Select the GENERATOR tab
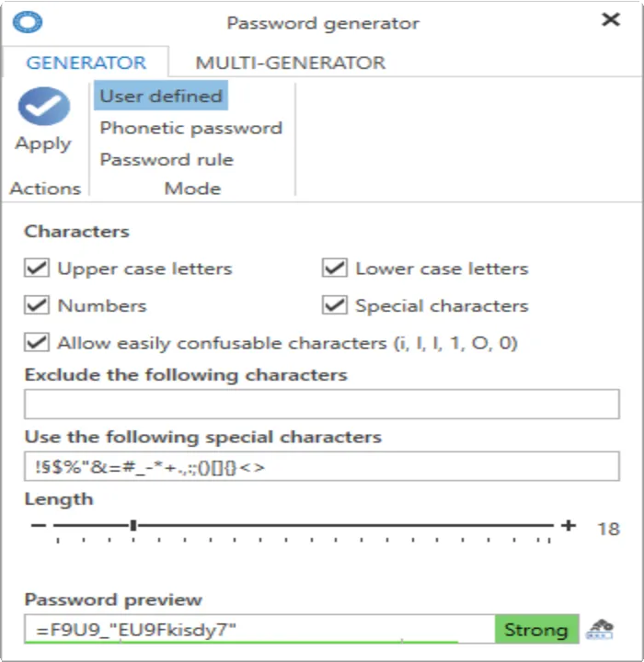The image size is (644, 662). pos(86,63)
